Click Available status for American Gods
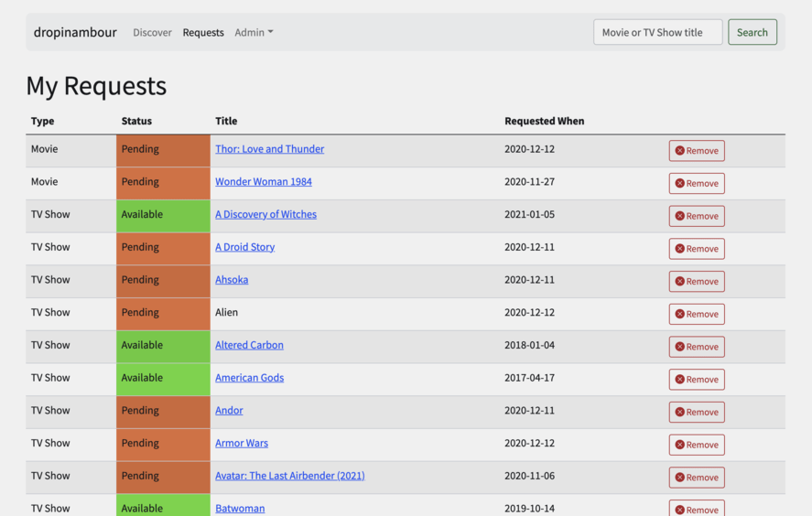 coord(163,379)
